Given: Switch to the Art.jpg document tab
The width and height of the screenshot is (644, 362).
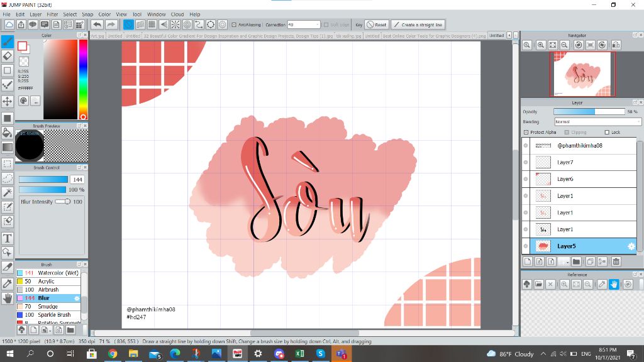Looking at the screenshot, I should tap(97, 36).
